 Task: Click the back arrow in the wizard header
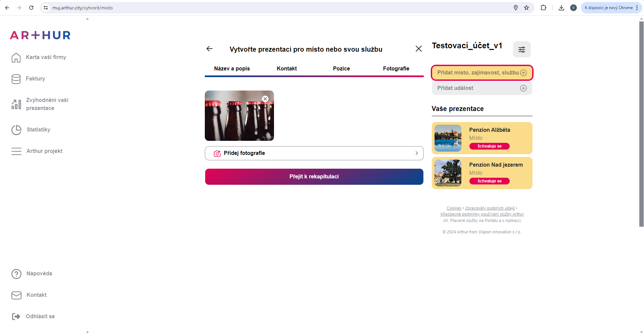pos(210,49)
